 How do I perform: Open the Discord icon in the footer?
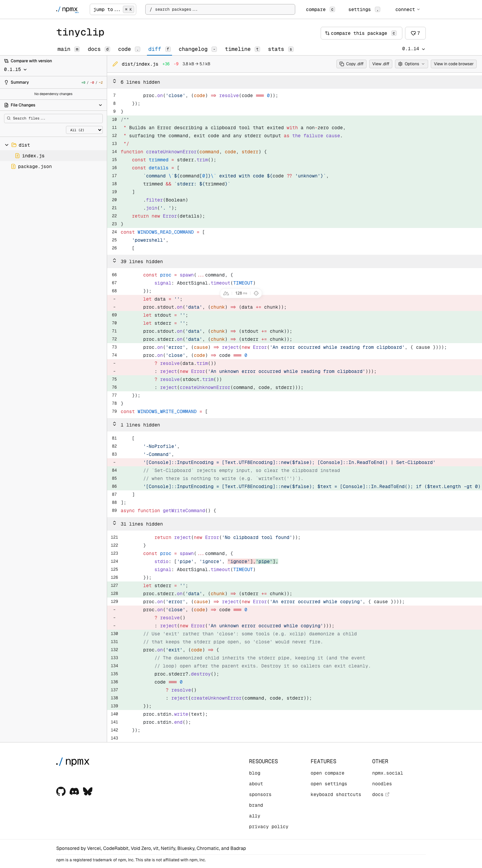coord(74,791)
